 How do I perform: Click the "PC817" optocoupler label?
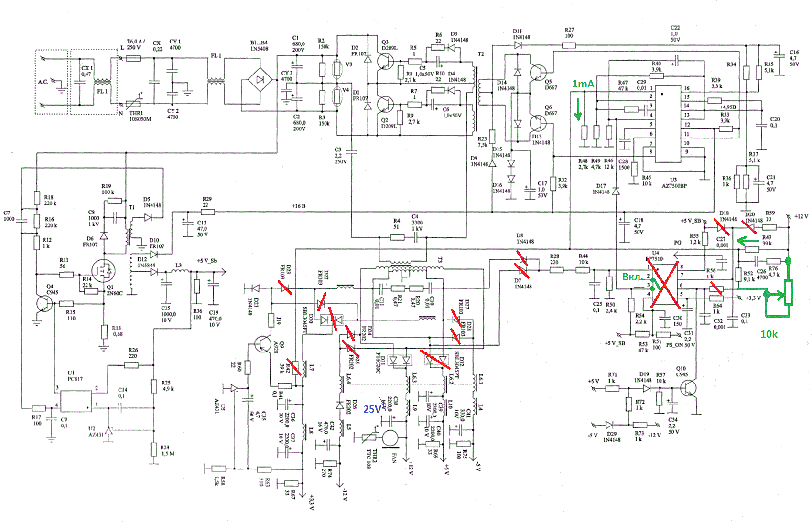[x=75, y=379]
